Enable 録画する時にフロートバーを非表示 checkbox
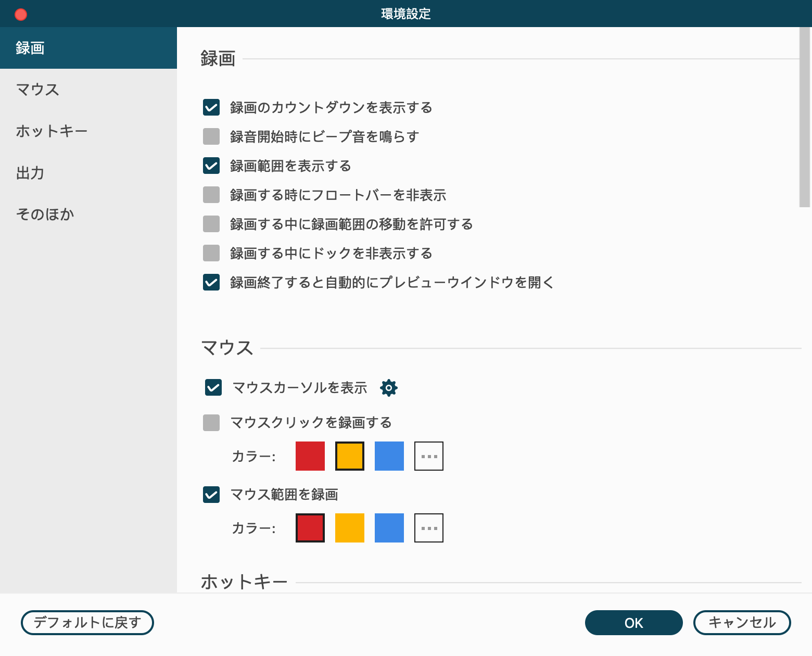812x656 pixels. point(211,195)
